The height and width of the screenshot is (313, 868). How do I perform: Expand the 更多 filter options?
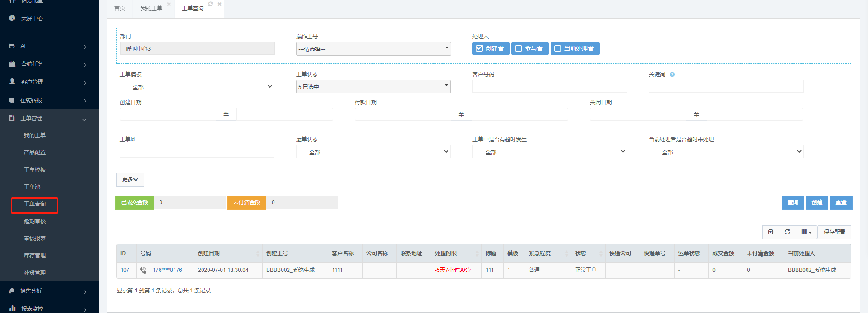coord(130,179)
